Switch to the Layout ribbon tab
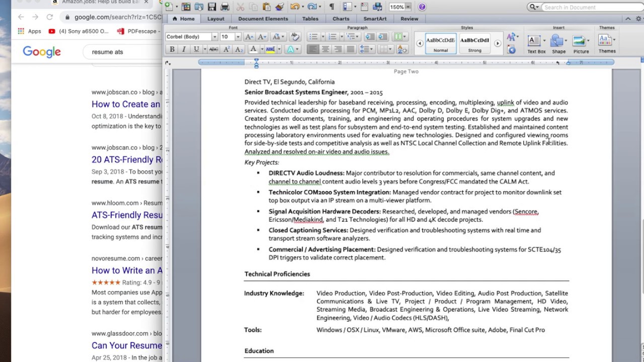 pos(216,19)
